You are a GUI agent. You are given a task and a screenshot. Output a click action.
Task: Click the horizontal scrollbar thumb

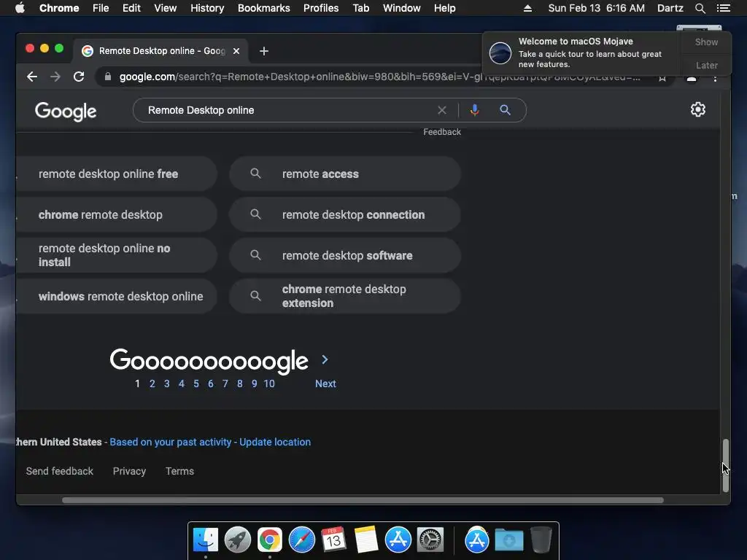coord(363,500)
